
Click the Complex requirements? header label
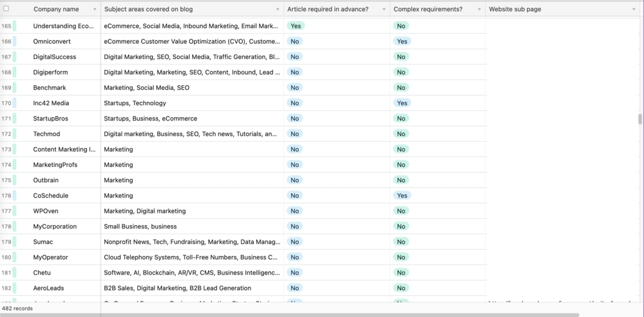[428, 9]
